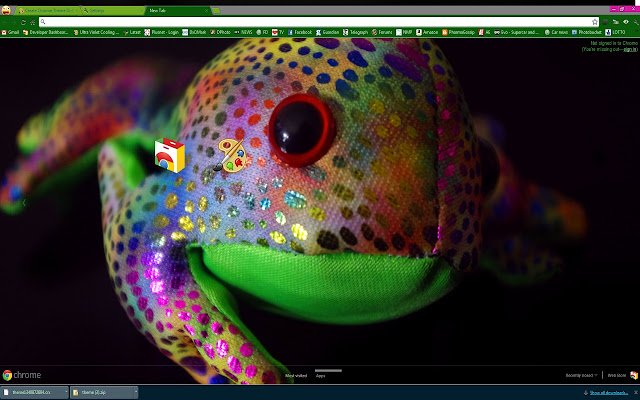Open the Photobucket bookmark
Screen dimensions: 640x400
coord(587,32)
